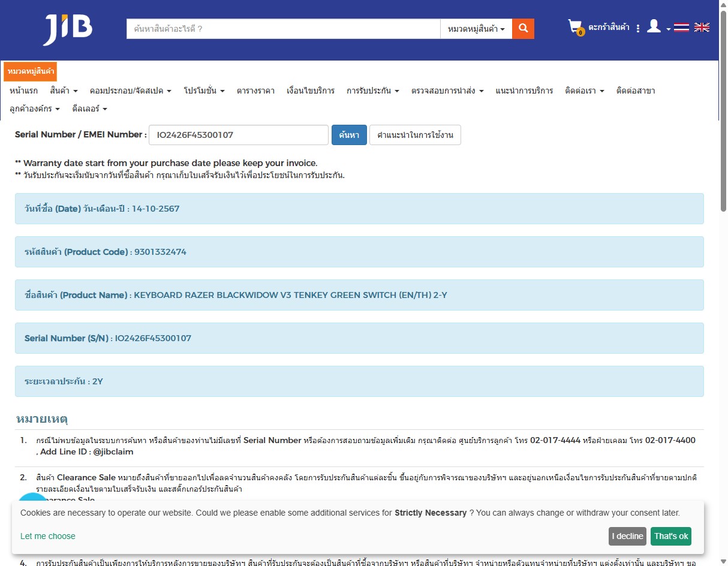This screenshot has width=728, height=566.
Task: Click the blue ค้นหา button
Action: 349,135
